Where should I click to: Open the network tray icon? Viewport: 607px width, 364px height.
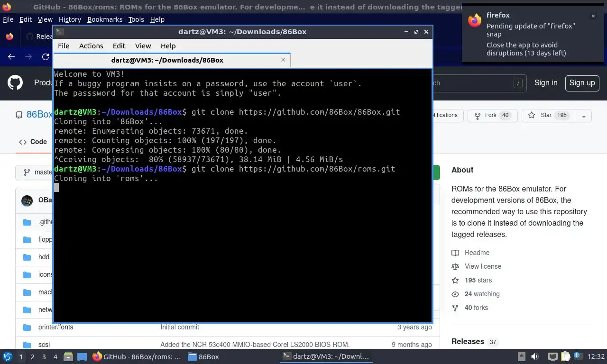click(552, 356)
